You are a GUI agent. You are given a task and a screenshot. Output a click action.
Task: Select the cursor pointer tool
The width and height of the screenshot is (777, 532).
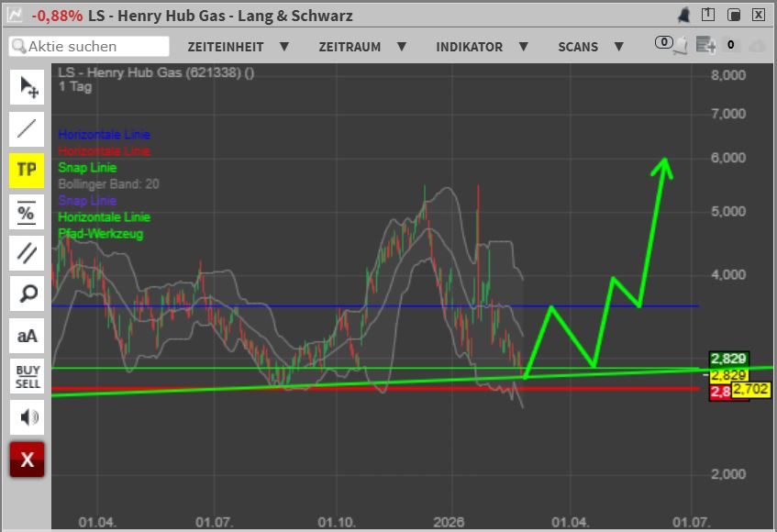(27, 87)
